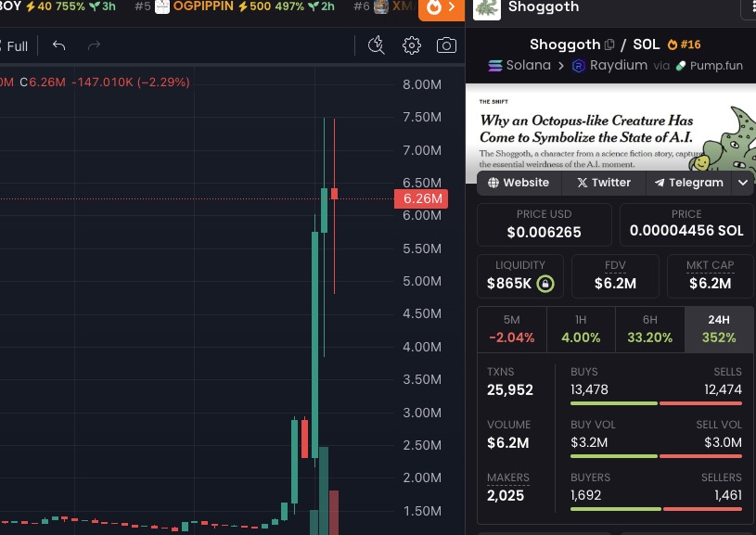
Task: Select the 5M timeframe tab
Action: [x=511, y=330]
